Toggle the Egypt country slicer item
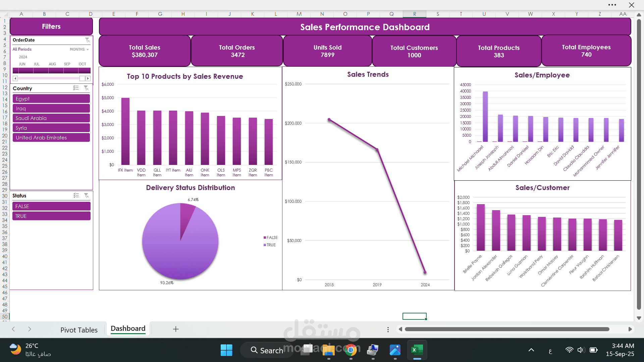Screen dimensions: 644x362 51,99
